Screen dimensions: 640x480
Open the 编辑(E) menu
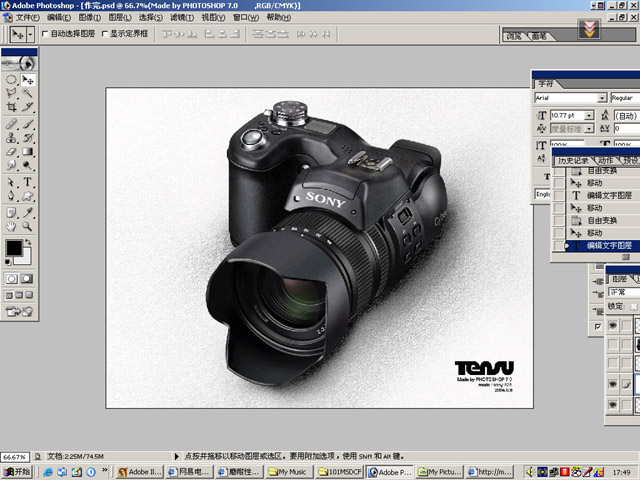(x=59, y=18)
